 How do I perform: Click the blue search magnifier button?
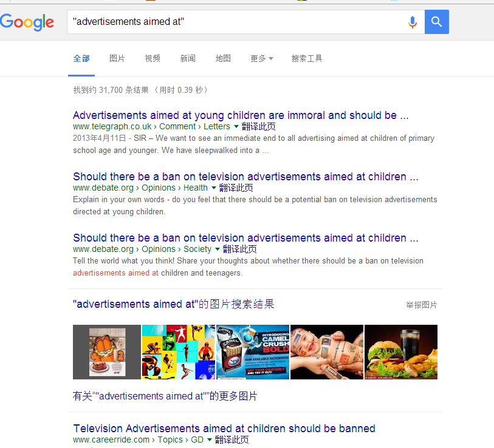point(437,22)
